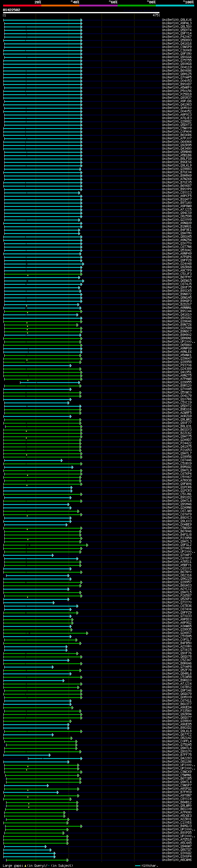Click hit label UniRef100_Q1PCR6

pos(177,487)
